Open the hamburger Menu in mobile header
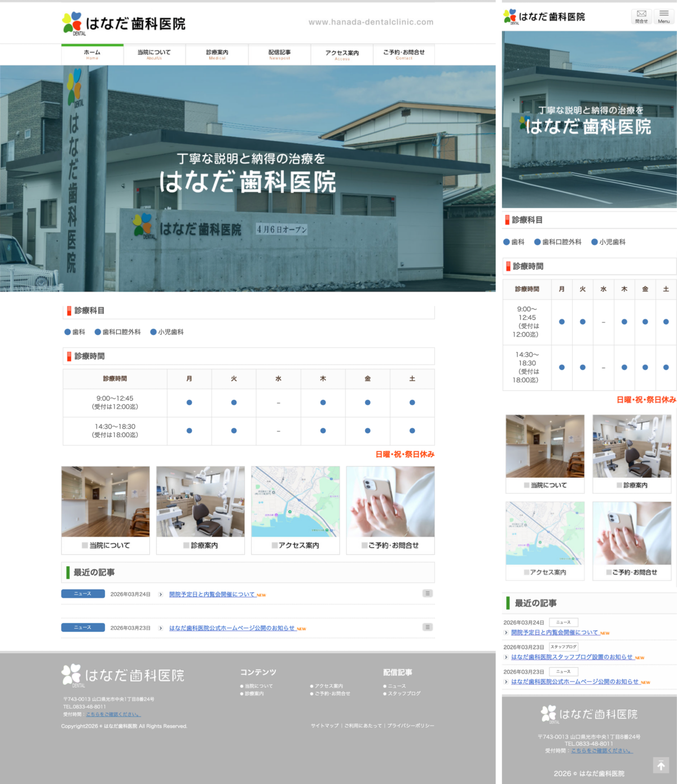Image resolution: width=677 pixels, height=784 pixels. 664,16
